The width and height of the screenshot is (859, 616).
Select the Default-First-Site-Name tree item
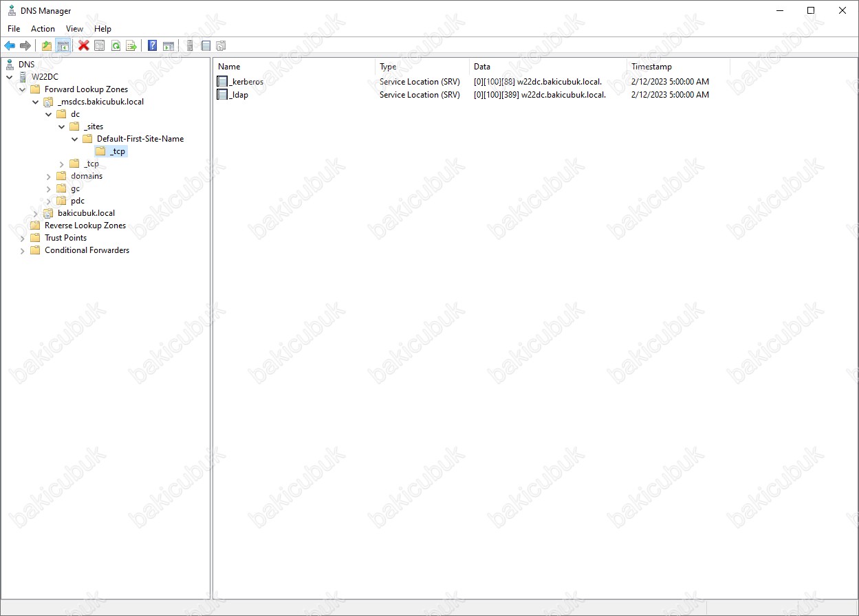click(x=140, y=139)
